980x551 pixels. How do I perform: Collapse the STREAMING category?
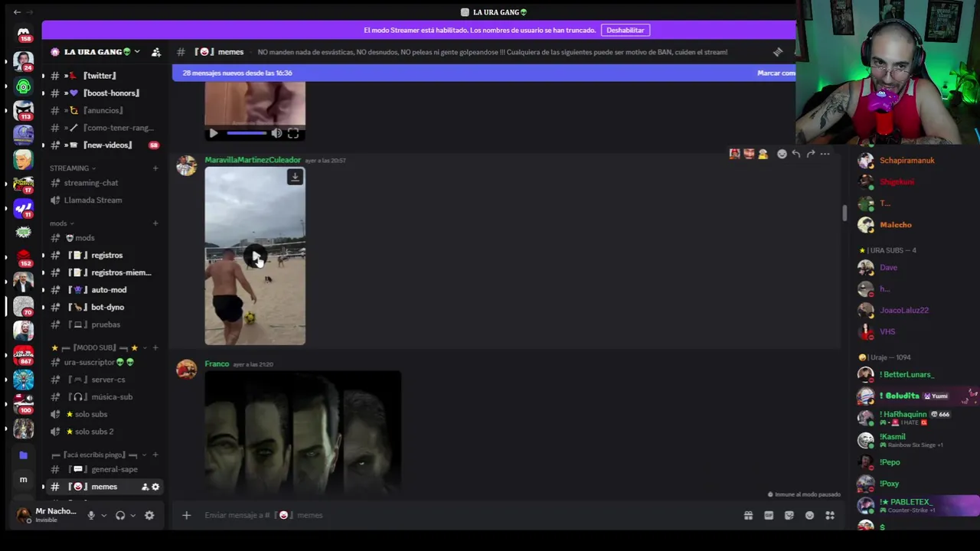(73, 168)
